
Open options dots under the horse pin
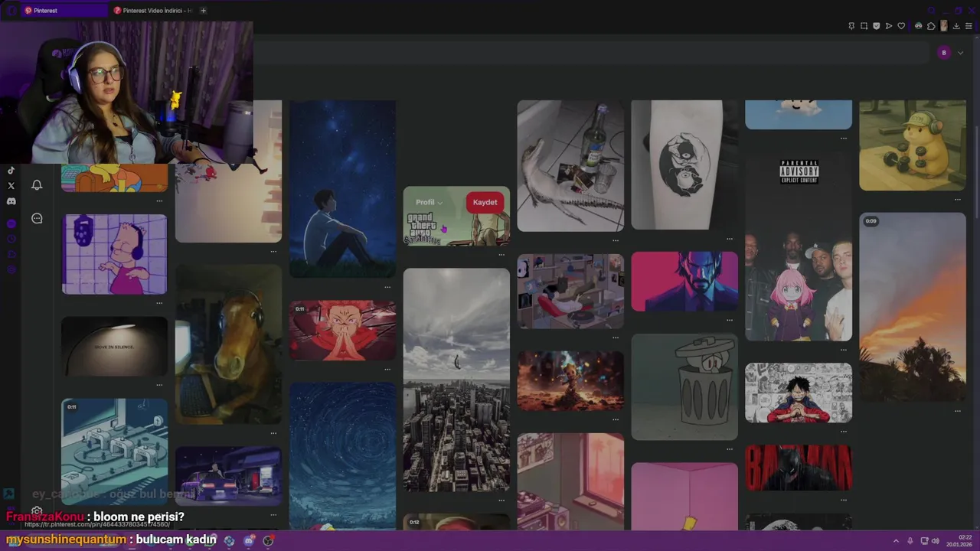[x=273, y=433]
